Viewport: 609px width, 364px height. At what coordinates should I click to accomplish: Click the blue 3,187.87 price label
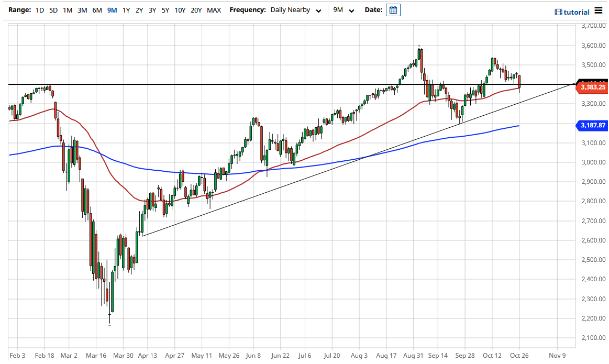tap(591, 126)
